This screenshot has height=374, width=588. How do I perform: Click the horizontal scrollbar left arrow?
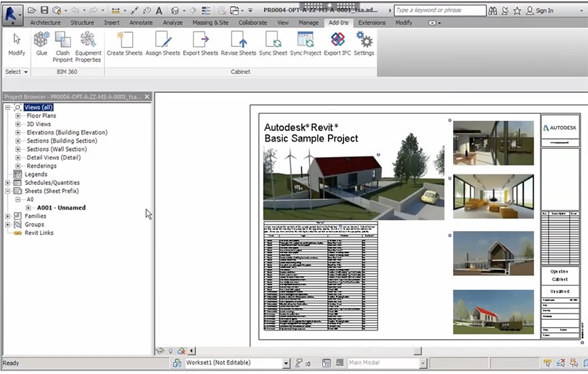point(192,351)
